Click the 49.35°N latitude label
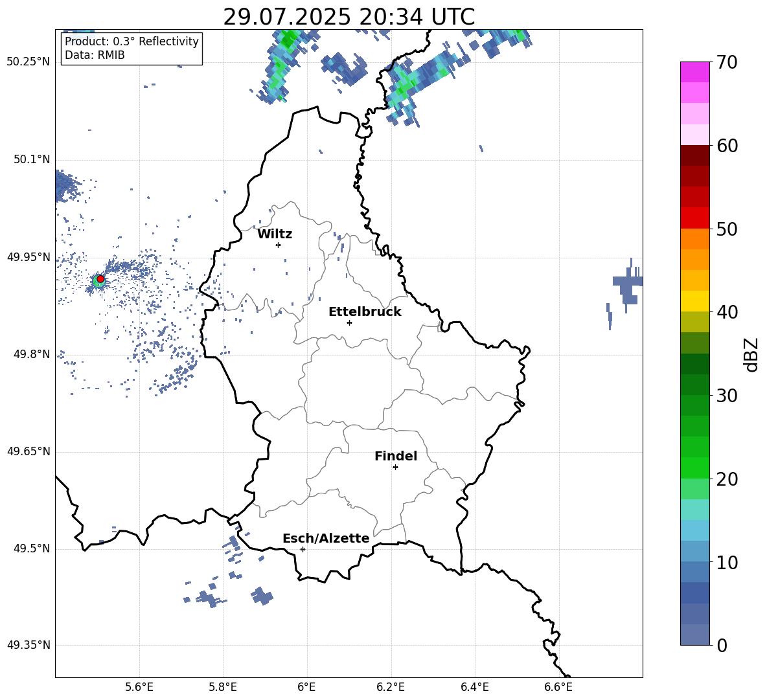767x700 pixels. 29,645
